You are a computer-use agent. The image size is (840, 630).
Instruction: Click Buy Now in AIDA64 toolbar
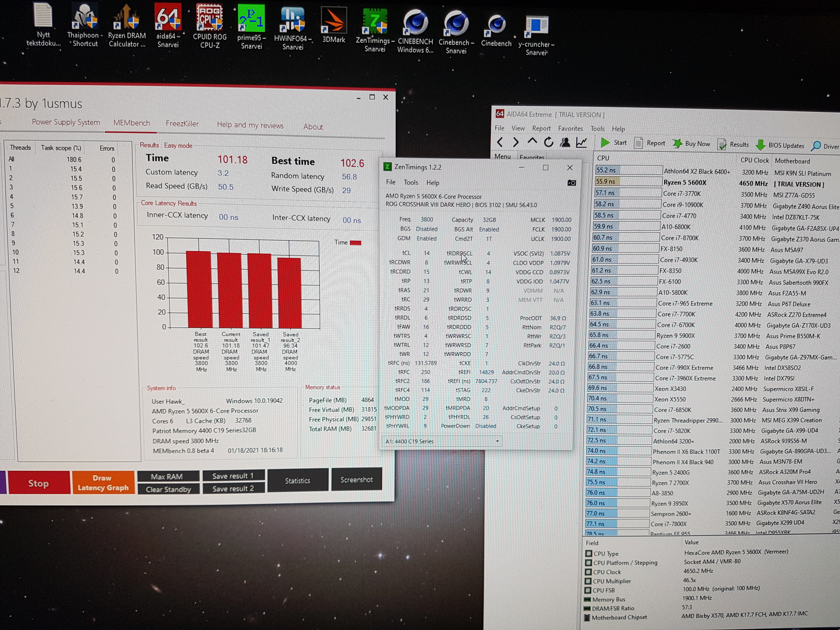(x=691, y=144)
